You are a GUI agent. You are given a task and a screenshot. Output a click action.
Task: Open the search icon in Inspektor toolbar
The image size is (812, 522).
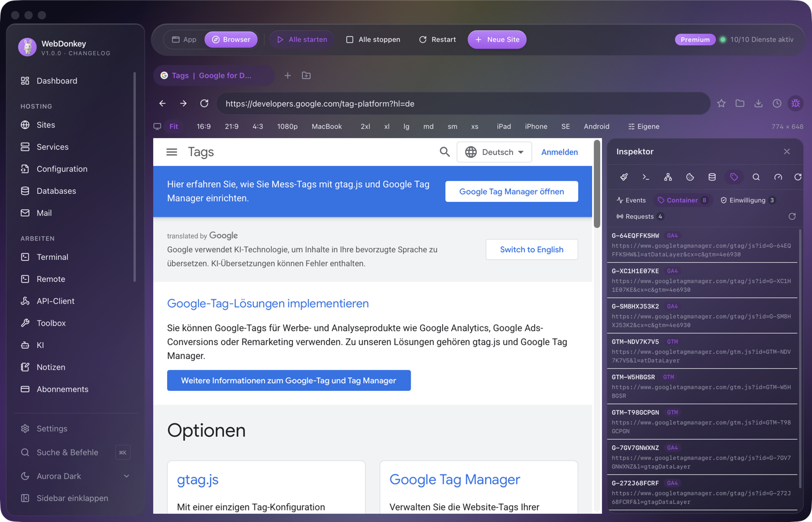click(756, 177)
